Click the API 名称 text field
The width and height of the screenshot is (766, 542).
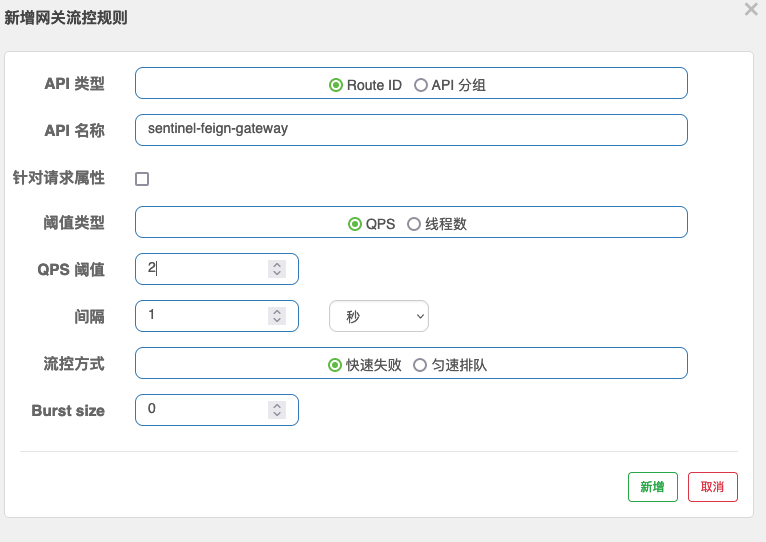(x=411, y=130)
